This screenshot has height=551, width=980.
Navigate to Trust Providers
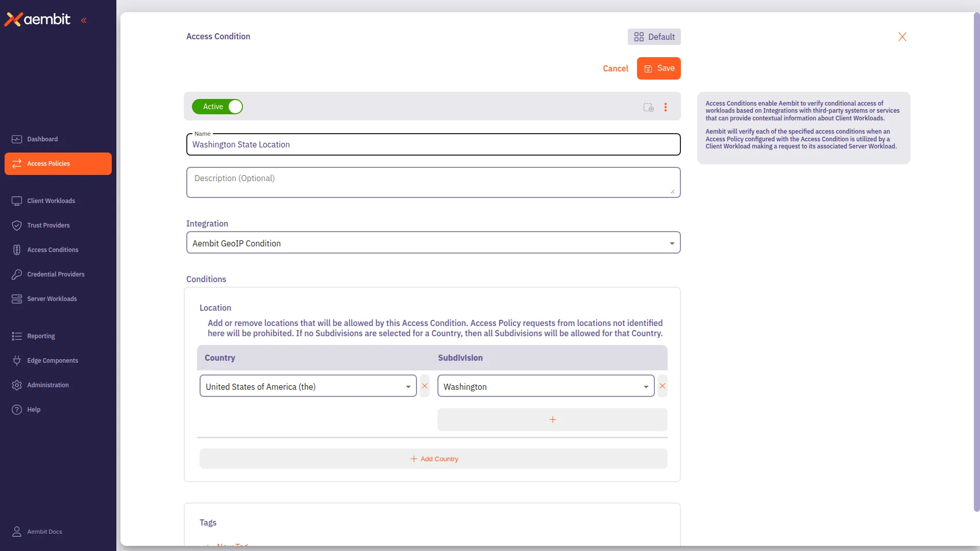tap(58, 226)
